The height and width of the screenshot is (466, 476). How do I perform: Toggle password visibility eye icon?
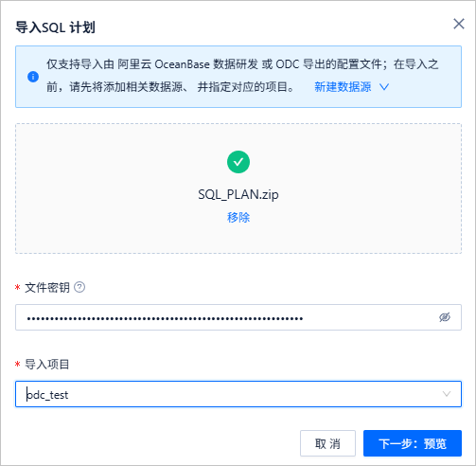click(445, 317)
